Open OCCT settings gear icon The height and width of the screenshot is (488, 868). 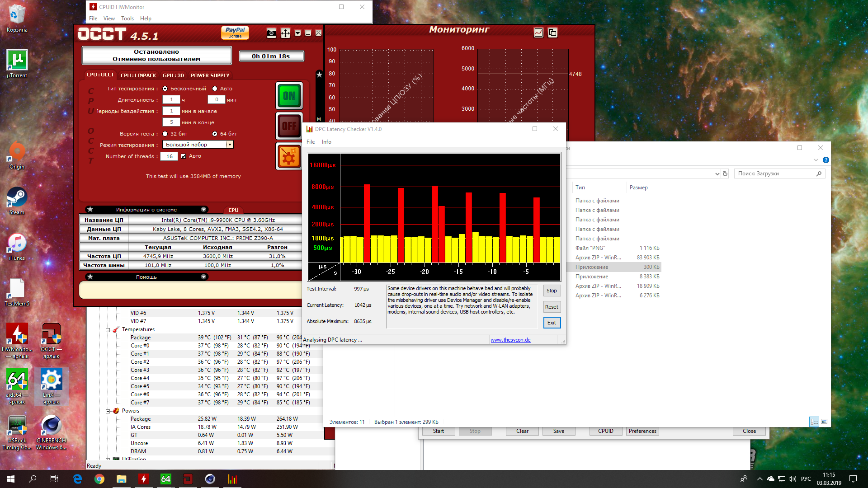pyautogui.click(x=289, y=156)
